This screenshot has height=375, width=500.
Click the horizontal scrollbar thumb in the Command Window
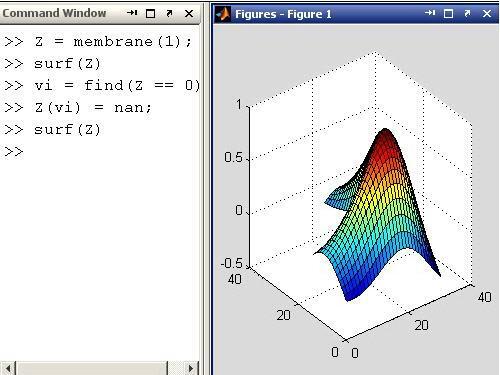click(91, 368)
